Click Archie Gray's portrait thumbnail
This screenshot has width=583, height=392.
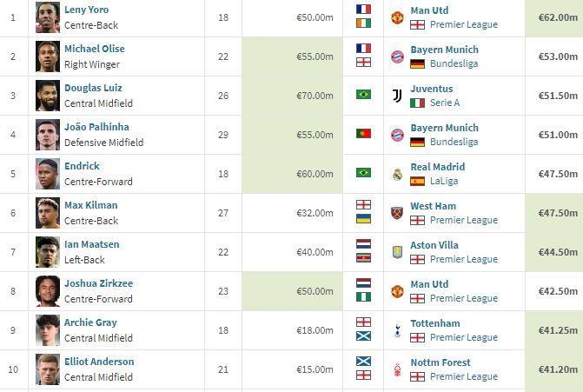48,330
